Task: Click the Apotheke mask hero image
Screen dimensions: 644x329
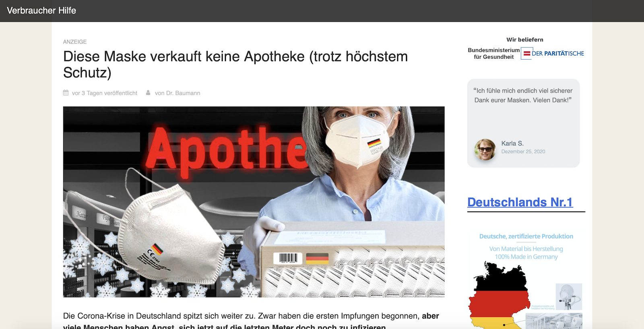Action: click(x=254, y=202)
